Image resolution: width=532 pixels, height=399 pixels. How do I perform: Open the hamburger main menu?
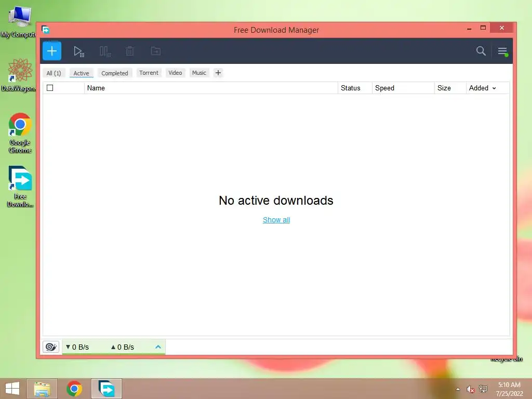502,51
